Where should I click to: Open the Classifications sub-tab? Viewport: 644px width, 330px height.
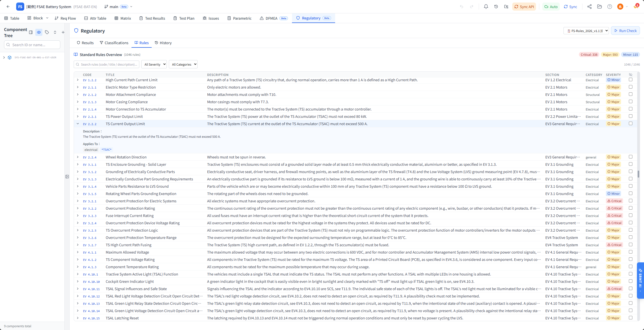pyautogui.click(x=114, y=43)
